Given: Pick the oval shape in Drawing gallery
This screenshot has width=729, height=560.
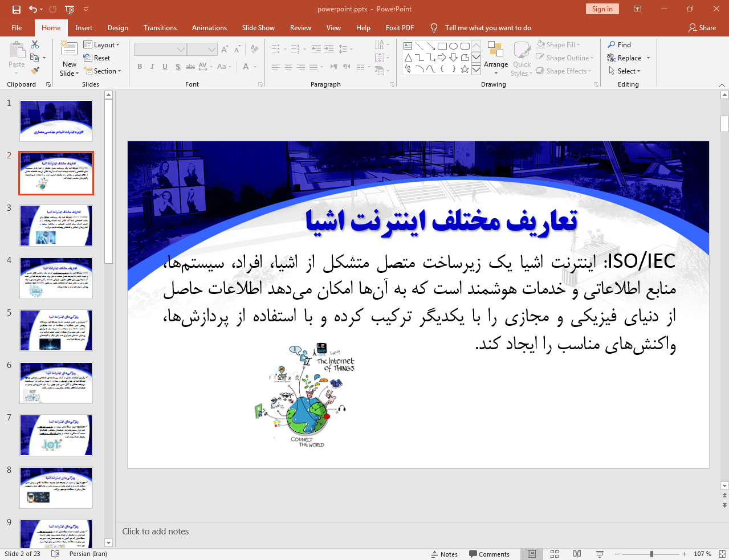Looking at the screenshot, I should (454, 46).
